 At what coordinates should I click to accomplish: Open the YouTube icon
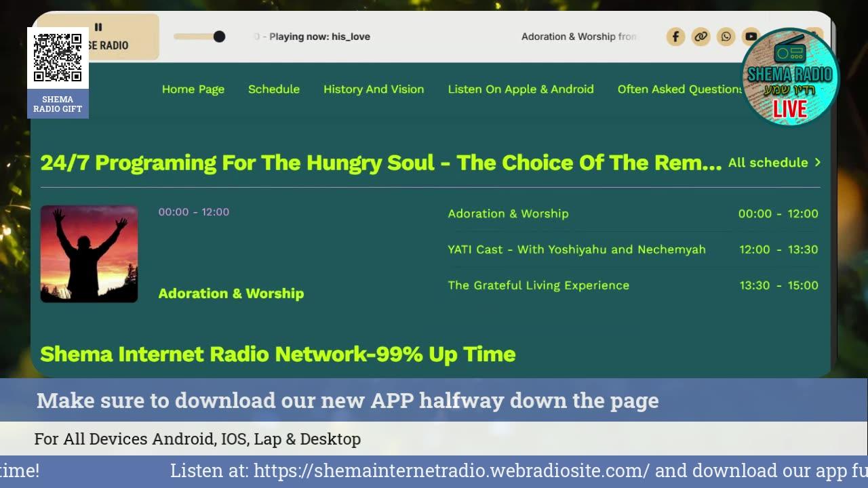750,37
